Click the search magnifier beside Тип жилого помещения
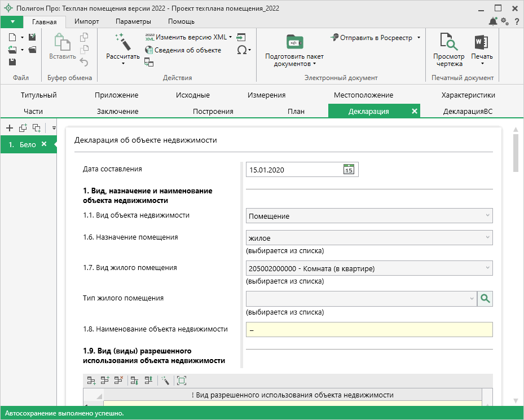 (x=485, y=299)
